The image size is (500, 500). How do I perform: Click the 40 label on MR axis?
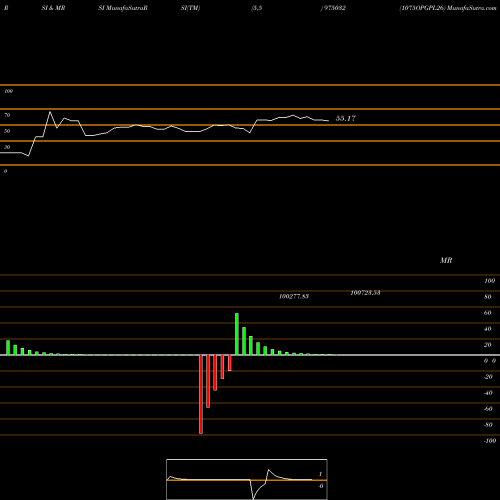488,329
